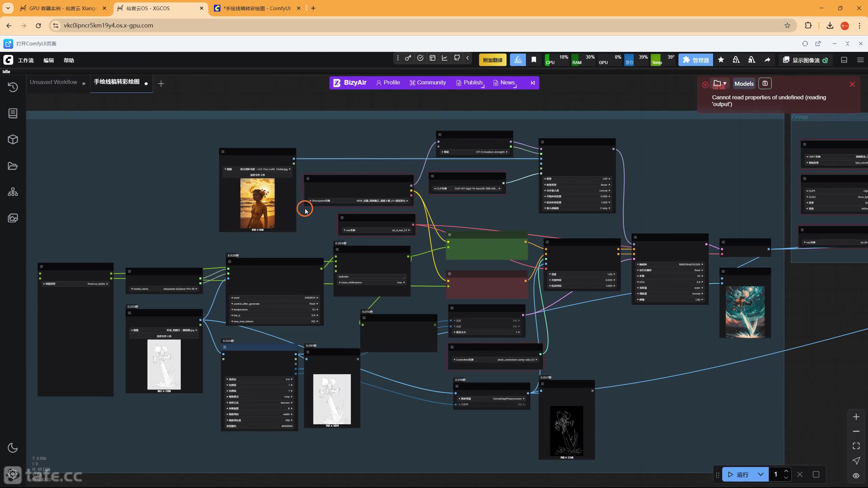
Task: Click the line chart toolbar icon
Action: tap(445, 58)
